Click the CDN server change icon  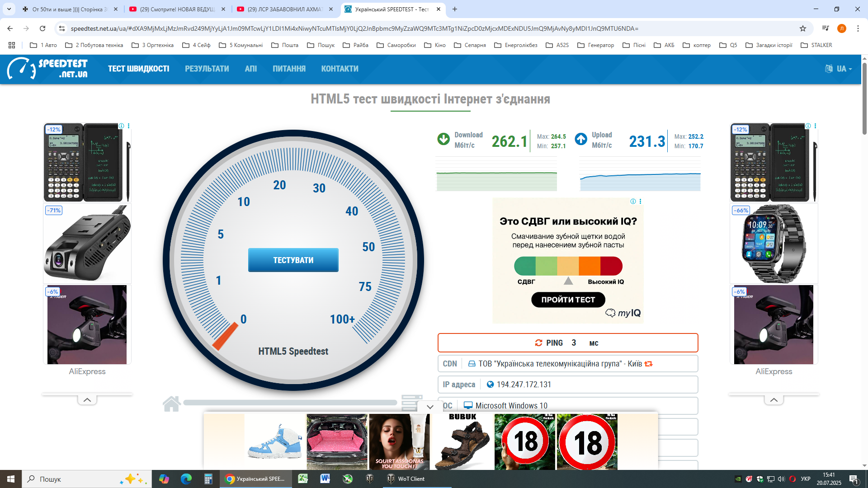point(649,364)
